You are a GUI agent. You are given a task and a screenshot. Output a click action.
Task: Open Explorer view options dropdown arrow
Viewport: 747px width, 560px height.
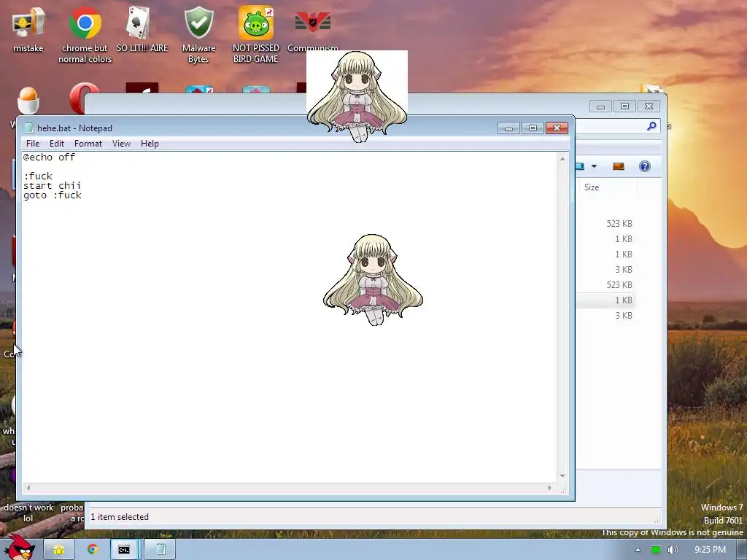pyautogui.click(x=594, y=166)
